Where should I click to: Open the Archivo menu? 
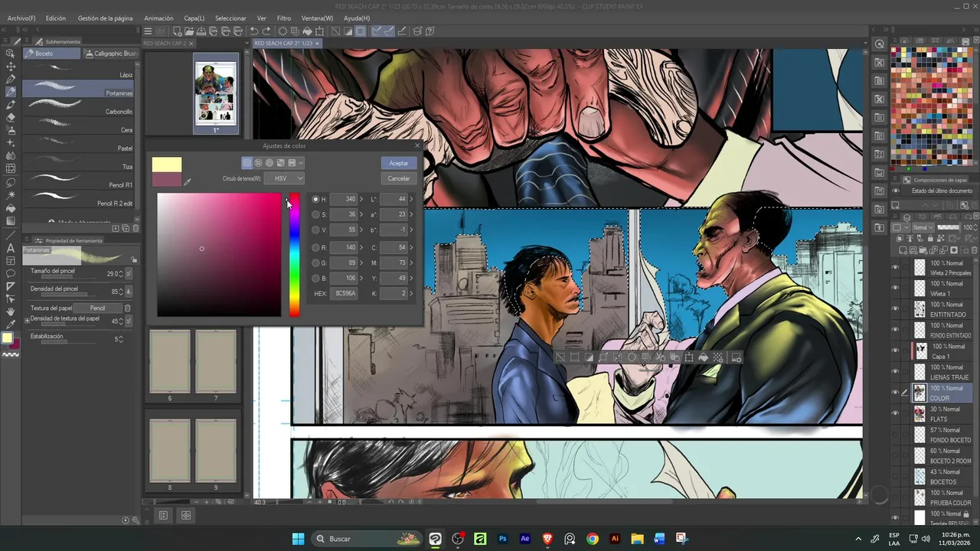tap(21, 18)
